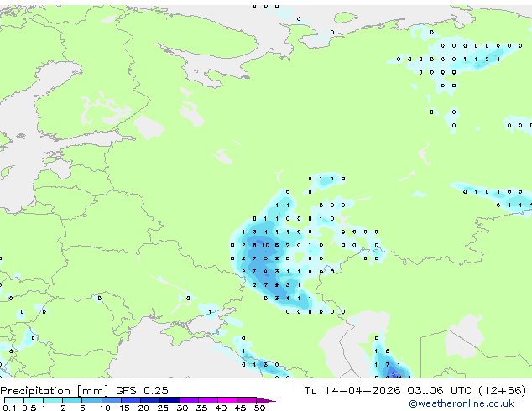Click the 2–5 mm legend color swatch

coord(72,400)
